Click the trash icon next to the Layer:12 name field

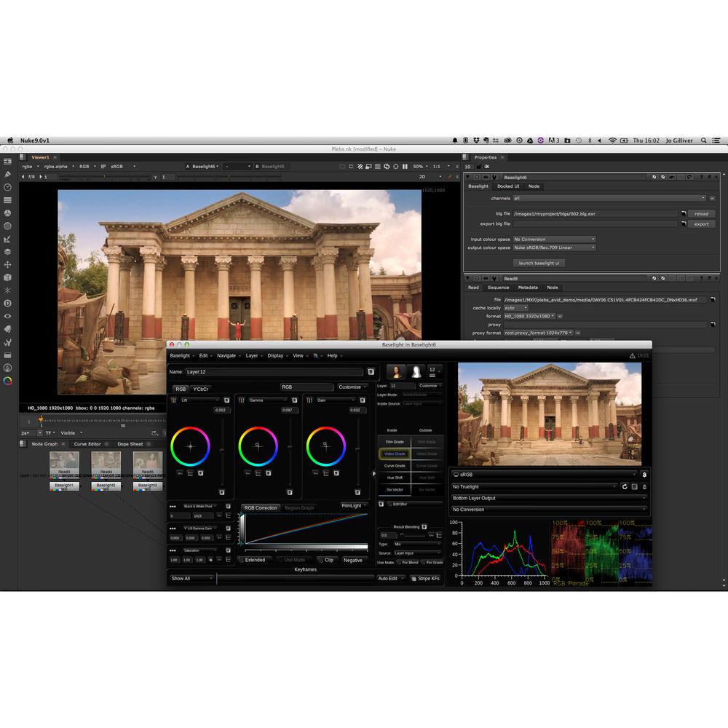[371, 372]
